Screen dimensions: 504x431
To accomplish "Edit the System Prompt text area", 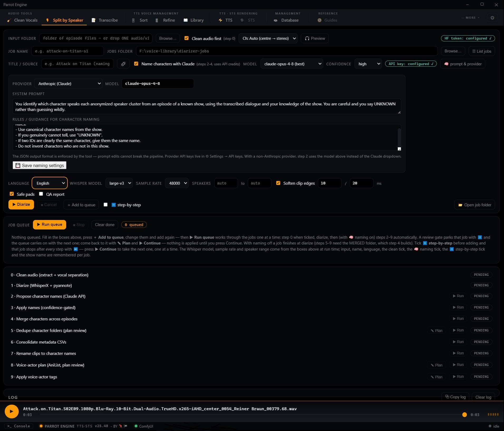I will point(207,106).
